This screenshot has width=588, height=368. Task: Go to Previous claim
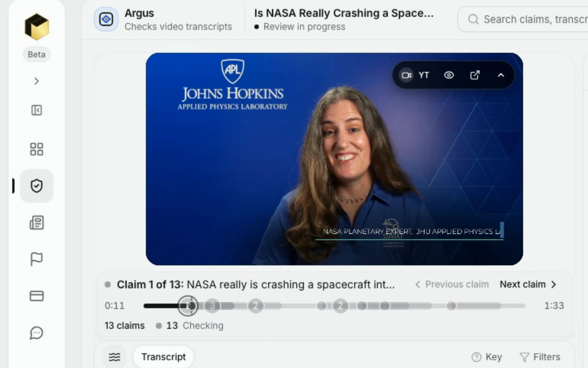pos(452,284)
